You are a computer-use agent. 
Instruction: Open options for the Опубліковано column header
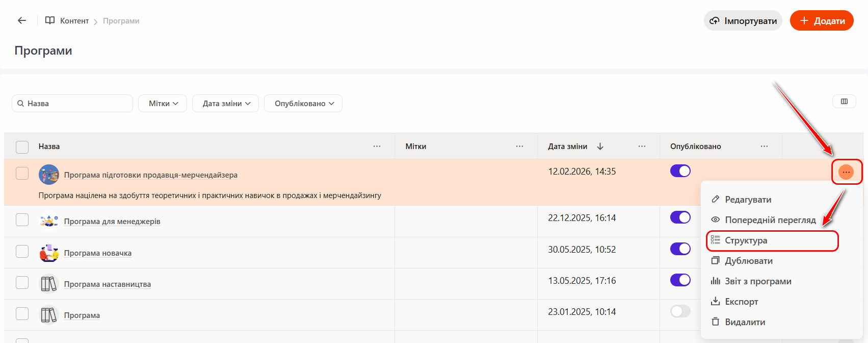coord(764,146)
